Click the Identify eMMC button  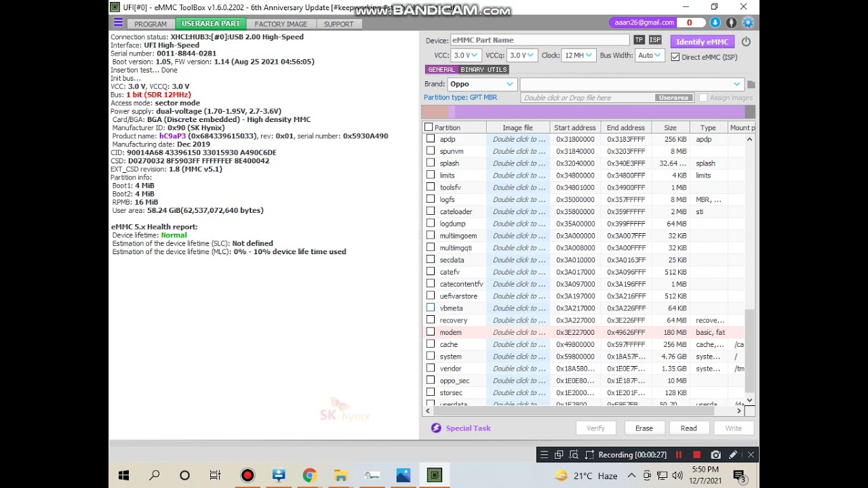[702, 41]
